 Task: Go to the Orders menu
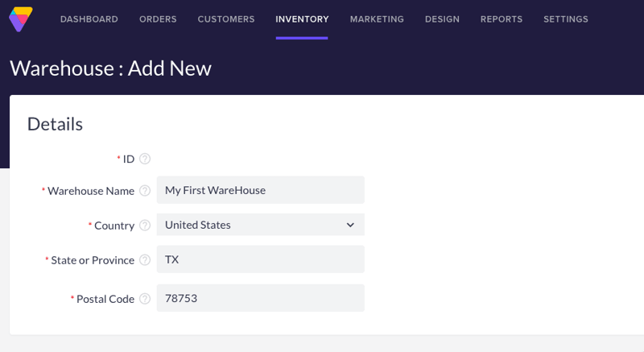pyautogui.click(x=158, y=19)
